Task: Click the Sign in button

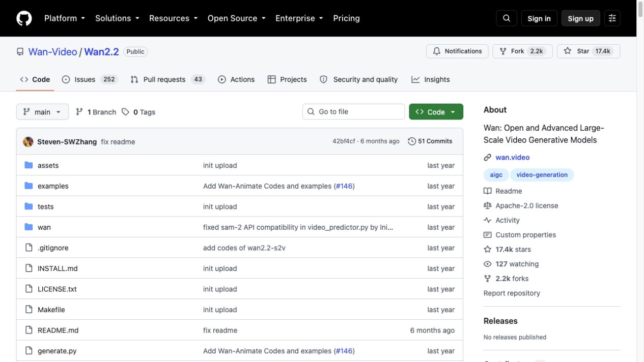Action: point(539,18)
